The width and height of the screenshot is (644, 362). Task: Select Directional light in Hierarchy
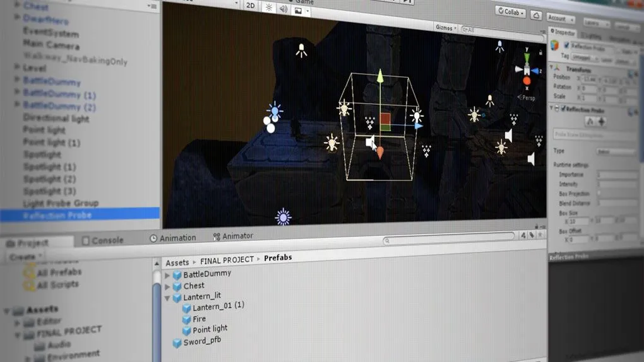click(x=56, y=118)
